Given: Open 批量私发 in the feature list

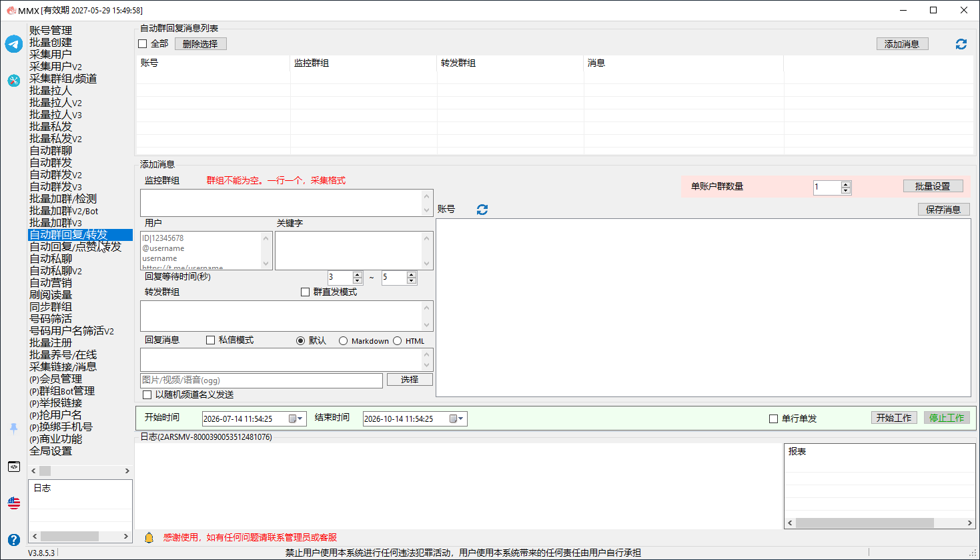Looking at the screenshot, I should tap(51, 127).
